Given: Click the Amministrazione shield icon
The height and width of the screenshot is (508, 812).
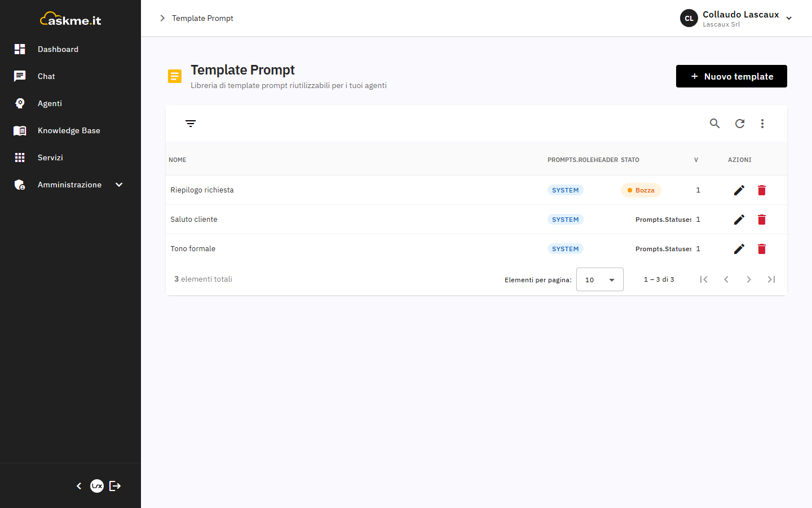Looking at the screenshot, I should [20, 185].
